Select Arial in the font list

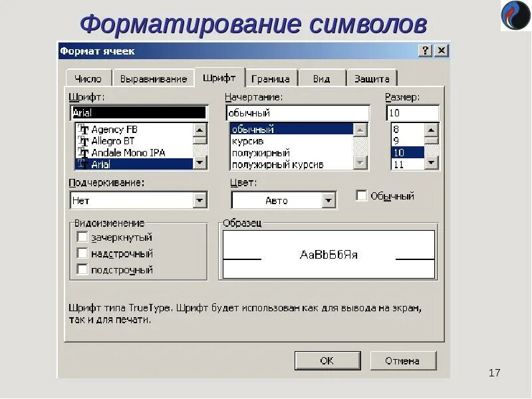coord(134,164)
